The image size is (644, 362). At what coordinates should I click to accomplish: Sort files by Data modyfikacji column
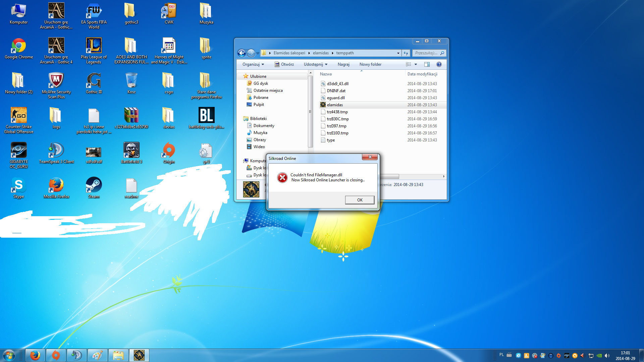click(425, 74)
